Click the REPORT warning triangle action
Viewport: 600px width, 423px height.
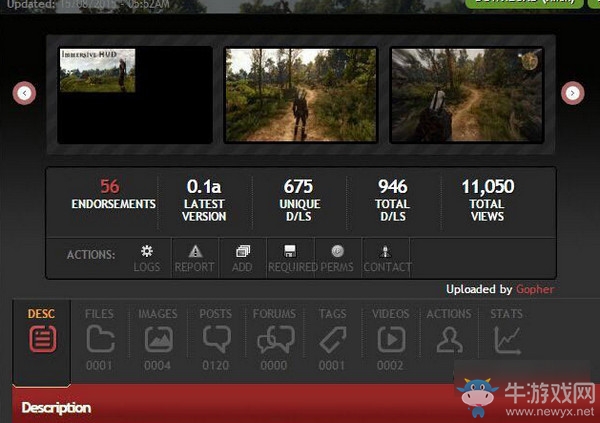click(195, 258)
